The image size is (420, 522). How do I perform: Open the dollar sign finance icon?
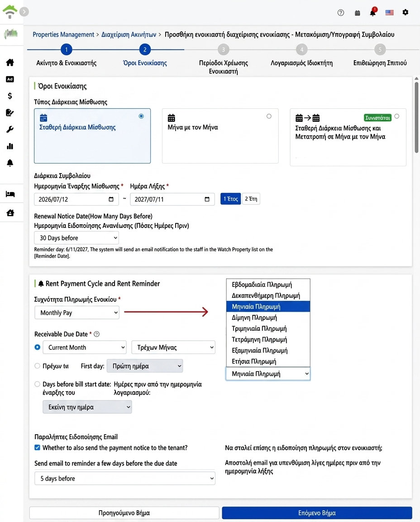[10, 96]
